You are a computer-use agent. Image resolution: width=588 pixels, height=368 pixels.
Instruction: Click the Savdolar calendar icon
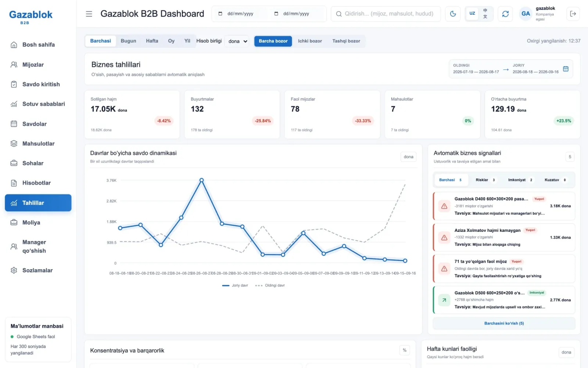point(14,124)
